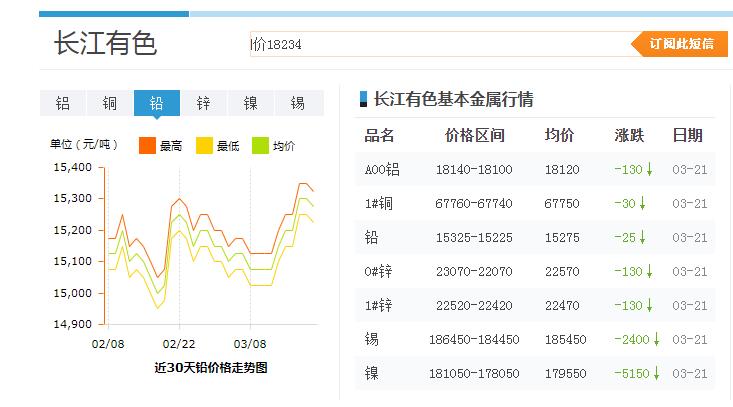733x407 pixels.
Task: Click the down arrow next to -25
Action: [642, 237]
